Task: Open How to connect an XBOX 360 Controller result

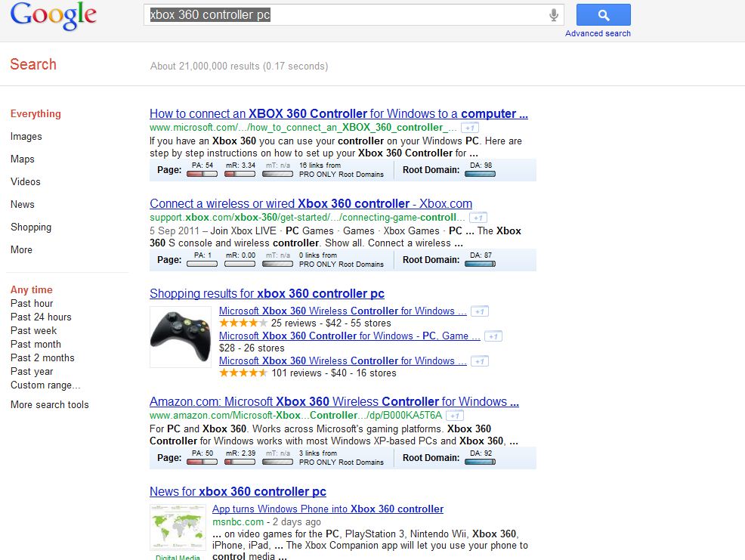Action: point(338,113)
